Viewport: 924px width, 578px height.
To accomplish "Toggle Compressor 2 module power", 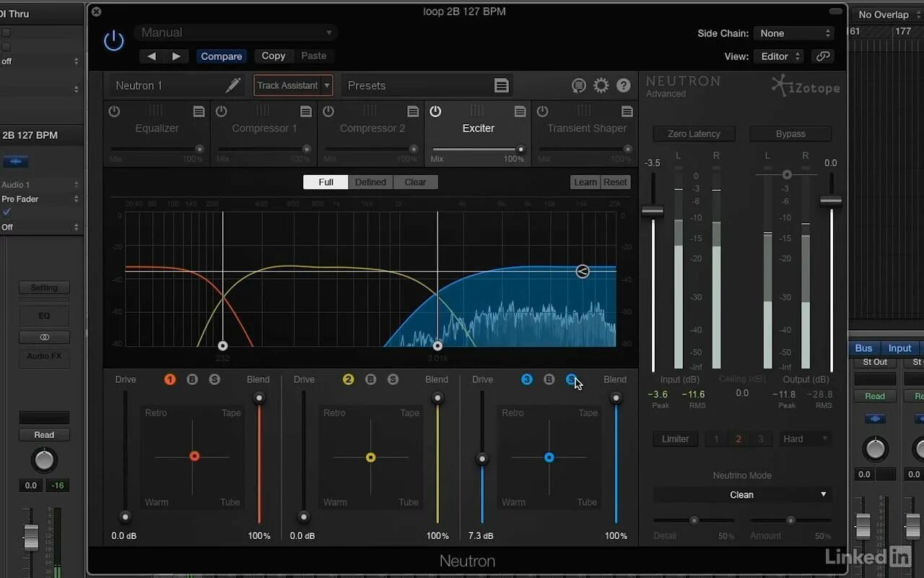I will (x=328, y=111).
